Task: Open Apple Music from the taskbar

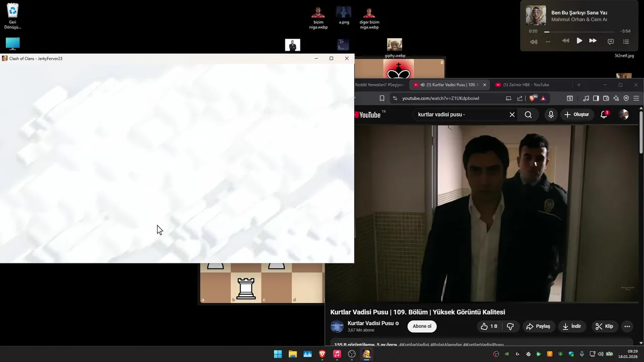Action: click(337, 354)
